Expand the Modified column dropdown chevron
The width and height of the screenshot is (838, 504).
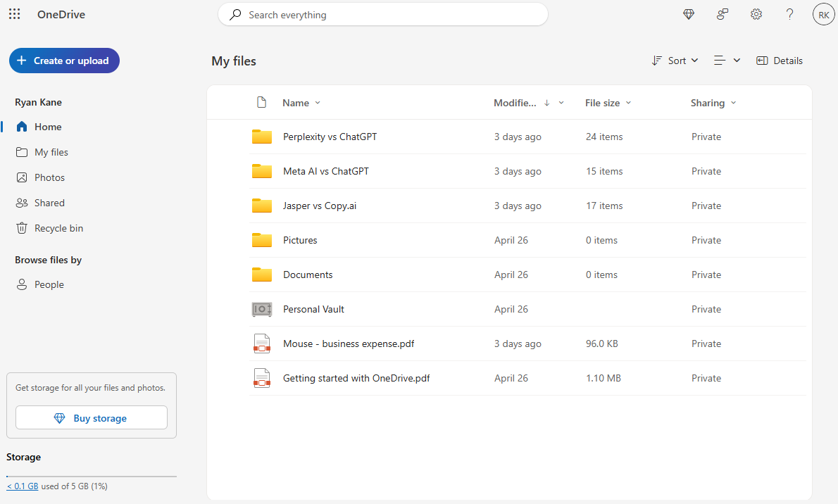[x=561, y=103]
